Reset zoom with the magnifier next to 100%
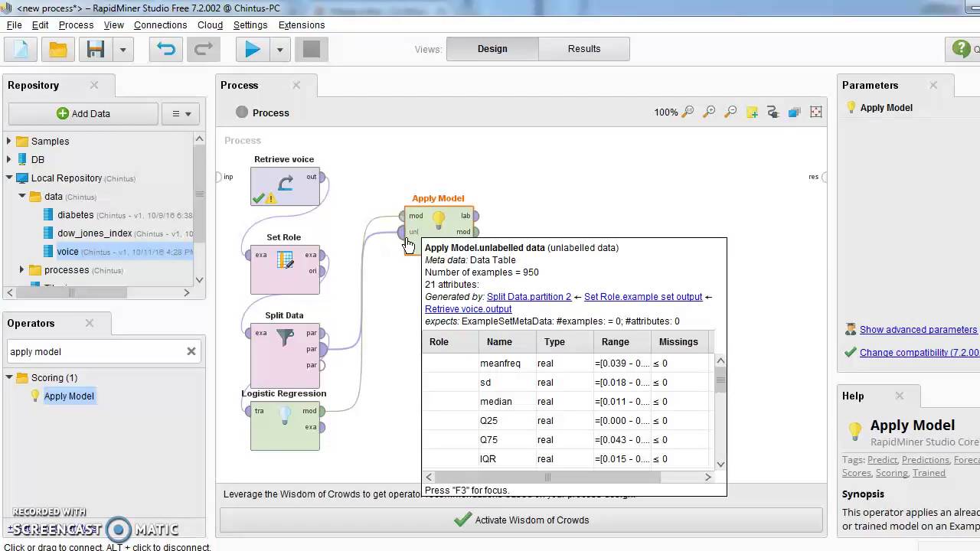Image resolution: width=980 pixels, height=551 pixels. coord(688,112)
